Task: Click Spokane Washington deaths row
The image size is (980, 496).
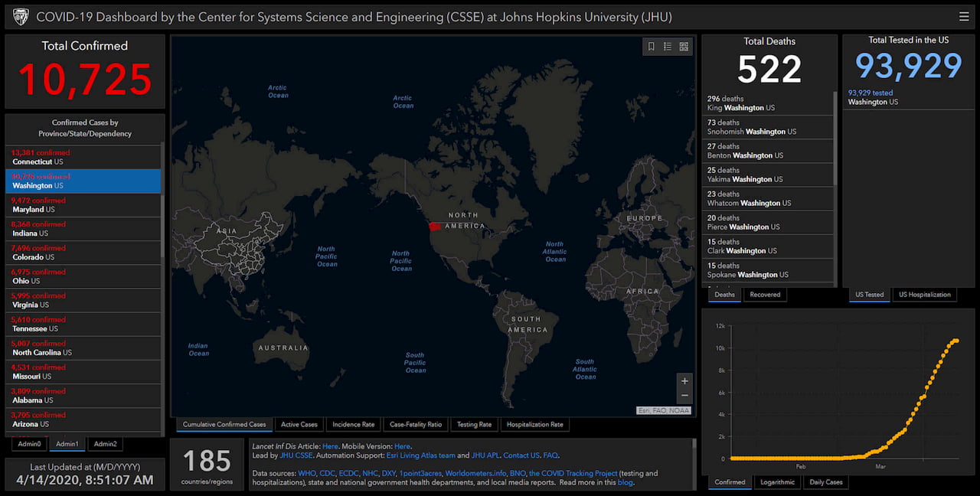Action: [767, 269]
